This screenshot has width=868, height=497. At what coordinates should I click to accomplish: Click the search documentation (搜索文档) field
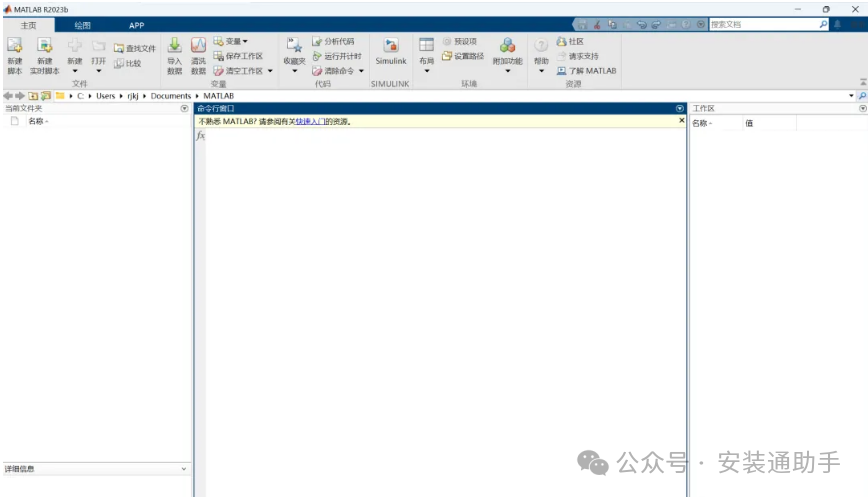(763, 24)
